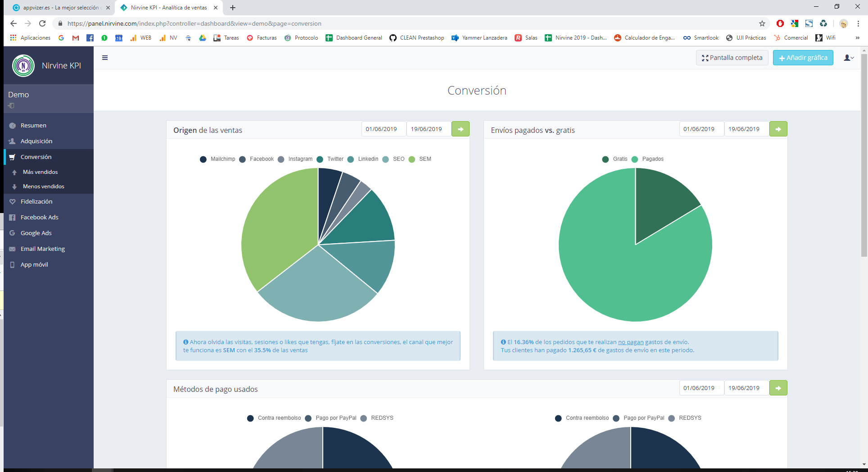The height and width of the screenshot is (472, 868).
Task: Open Gmail bookmark icon
Action: point(76,38)
